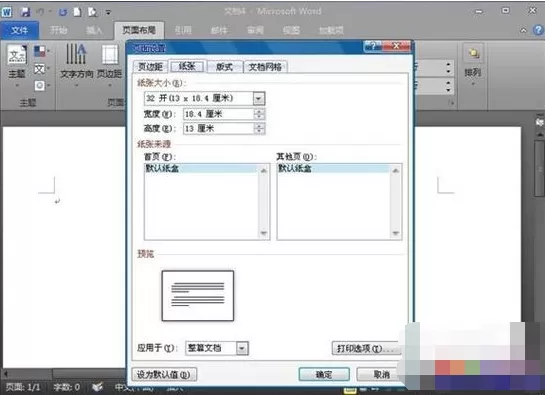Click 字数: 0 in status bar
Image resolution: width=545 pixels, height=395 pixels.
tap(66, 387)
